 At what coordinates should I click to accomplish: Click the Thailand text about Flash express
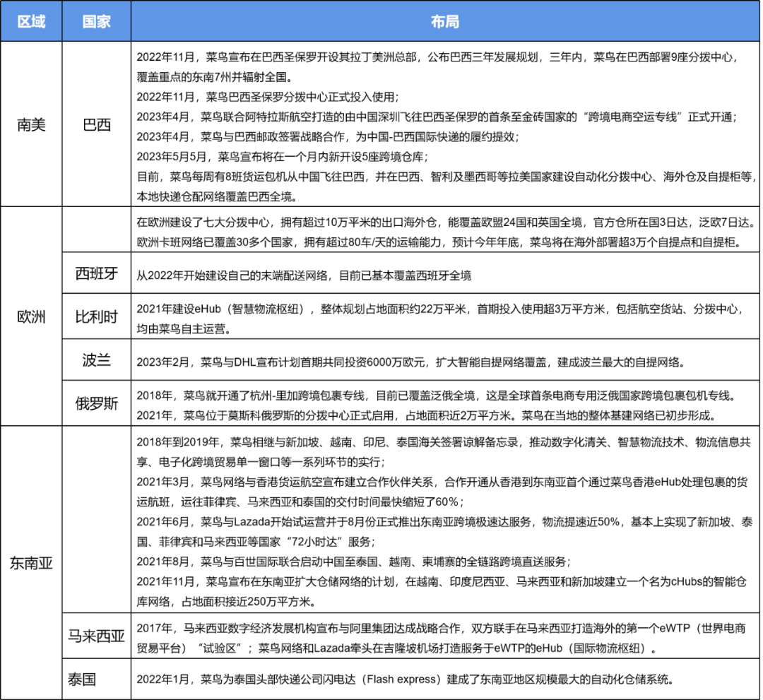pos(406,679)
